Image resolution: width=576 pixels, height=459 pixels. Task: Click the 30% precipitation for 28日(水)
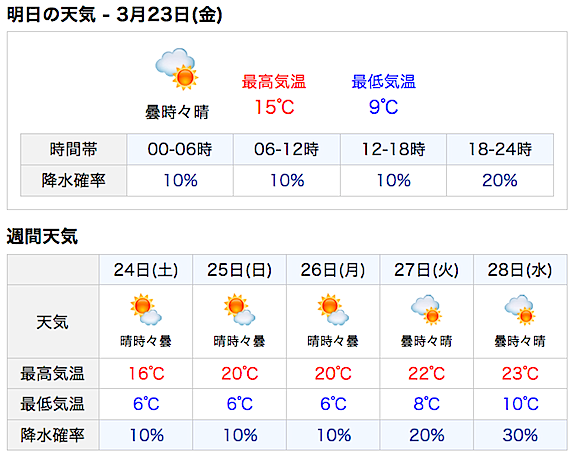tap(520, 435)
